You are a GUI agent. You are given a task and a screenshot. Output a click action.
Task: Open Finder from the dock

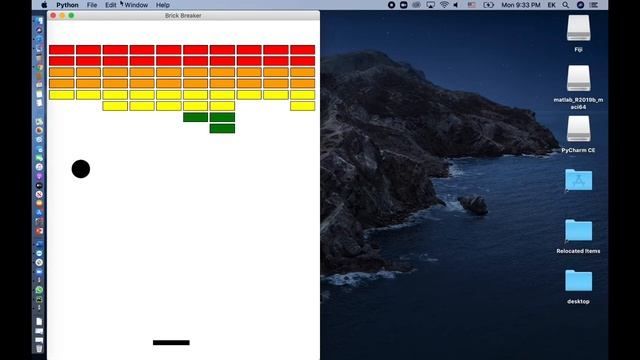click(39, 20)
